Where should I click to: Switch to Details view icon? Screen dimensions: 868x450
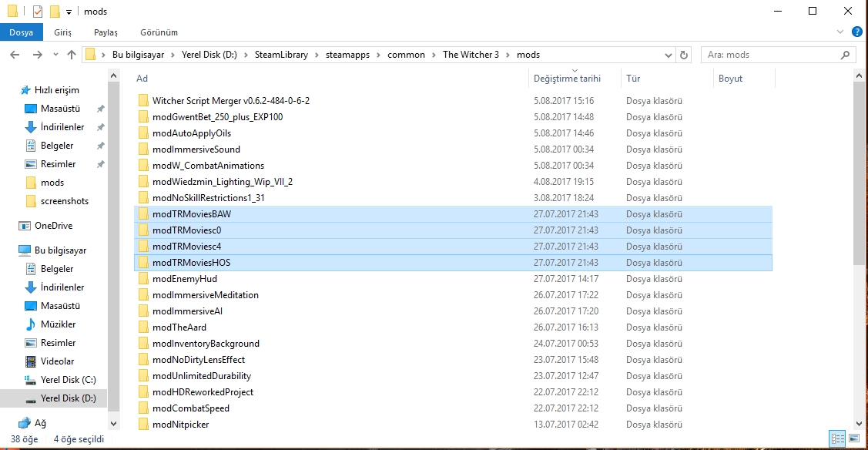click(x=837, y=439)
